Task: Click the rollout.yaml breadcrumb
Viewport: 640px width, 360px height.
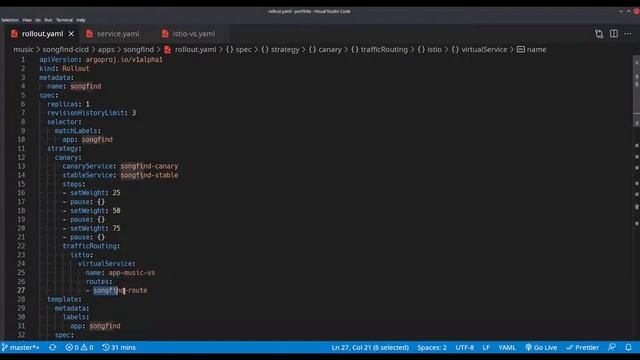Action: [x=190, y=49]
